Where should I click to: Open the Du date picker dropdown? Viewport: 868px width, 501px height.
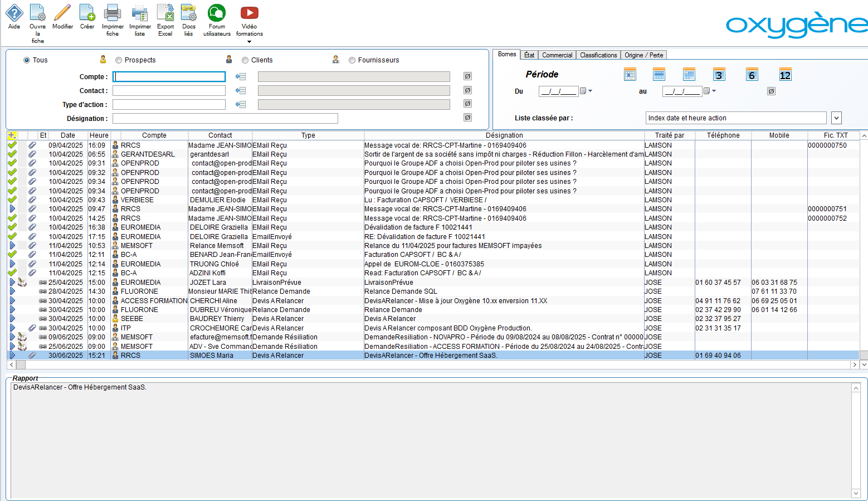point(590,91)
